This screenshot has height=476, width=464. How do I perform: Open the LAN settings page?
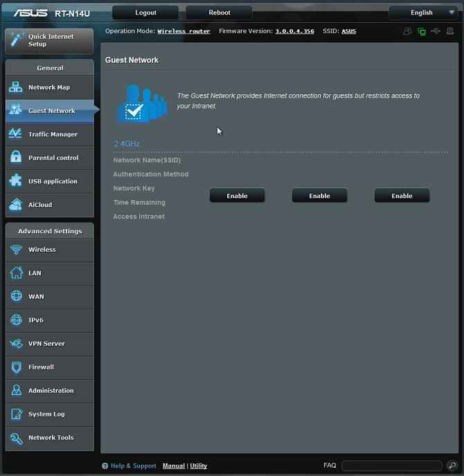50,273
